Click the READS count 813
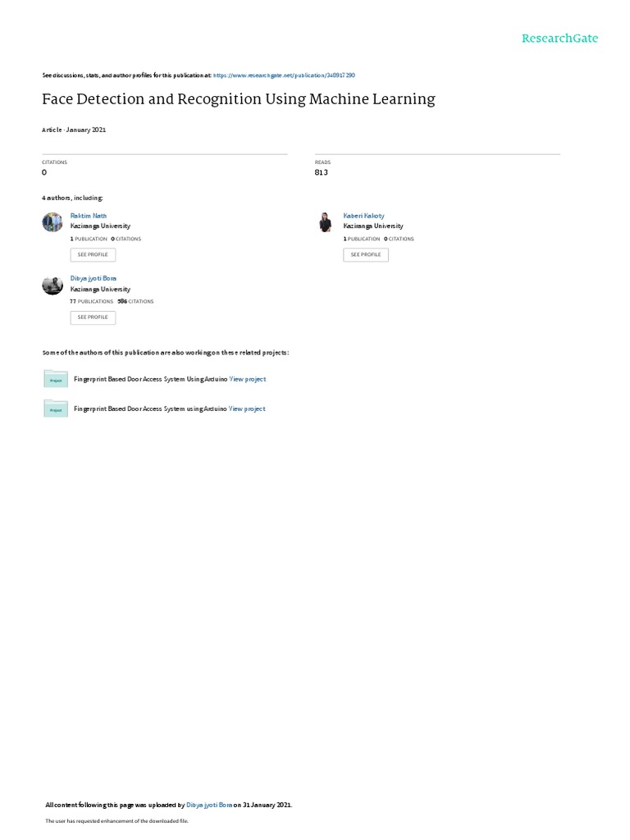Viewport: 630px width, 840px height. pos(321,172)
